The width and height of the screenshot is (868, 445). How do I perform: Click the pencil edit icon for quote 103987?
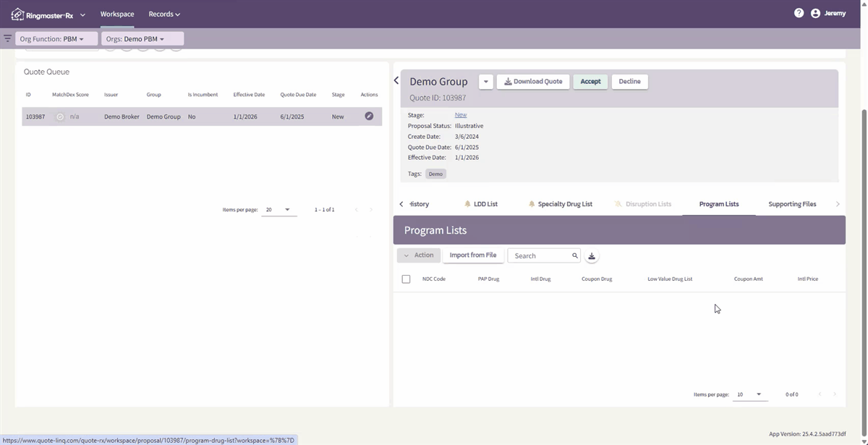click(x=369, y=116)
